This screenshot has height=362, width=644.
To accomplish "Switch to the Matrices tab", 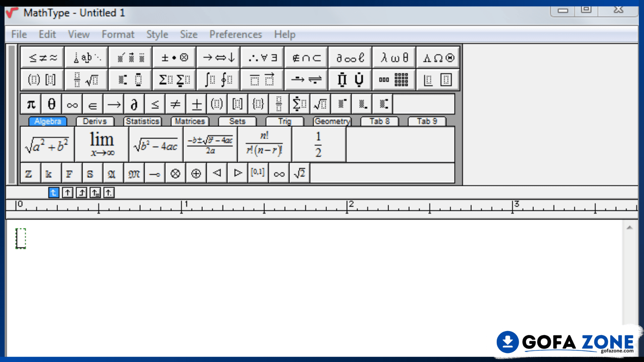I will click(x=190, y=121).
